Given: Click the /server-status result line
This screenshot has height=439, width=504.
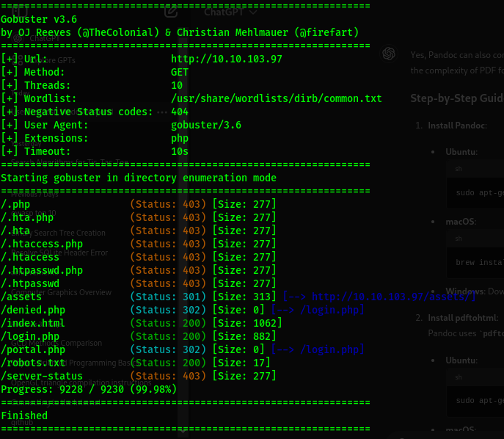Looking at the screenshot, I should [x=42, y=376].
